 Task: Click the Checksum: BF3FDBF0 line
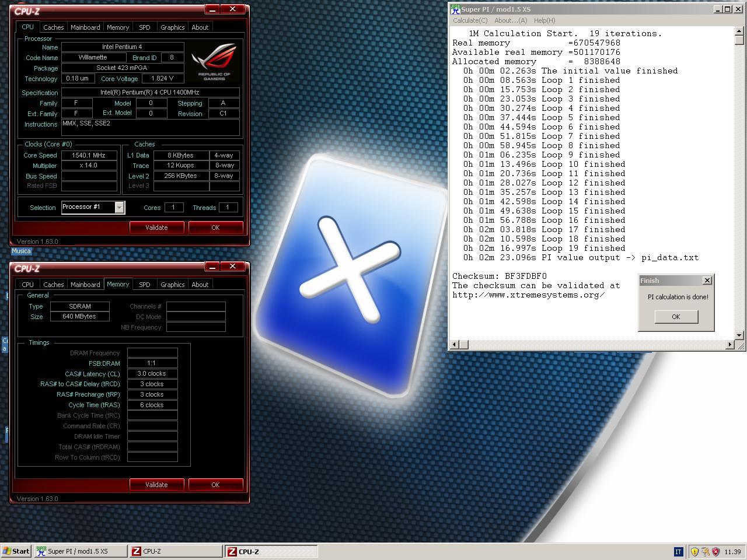[500, 276]
